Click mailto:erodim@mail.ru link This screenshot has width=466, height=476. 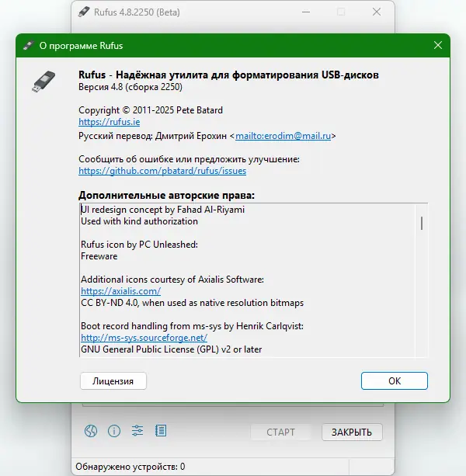[x=283, y=136]
